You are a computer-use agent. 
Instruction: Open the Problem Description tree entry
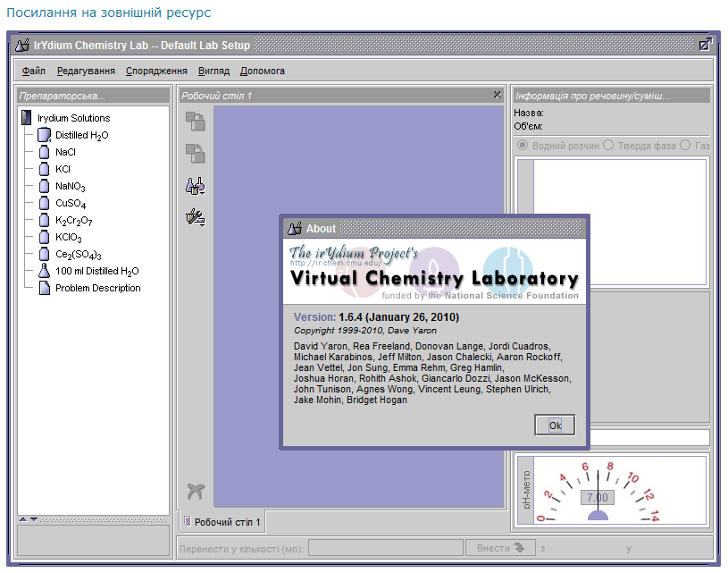(x=98, y=288)
